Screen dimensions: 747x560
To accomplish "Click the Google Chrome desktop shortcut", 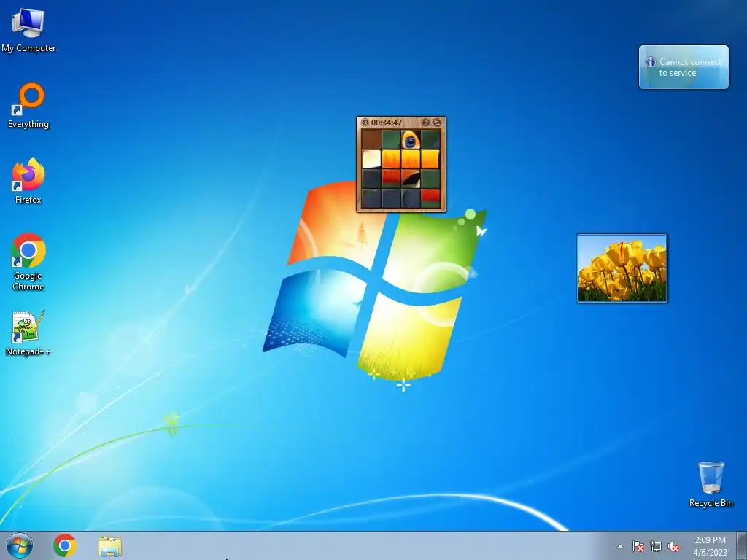I will (28, 262).
